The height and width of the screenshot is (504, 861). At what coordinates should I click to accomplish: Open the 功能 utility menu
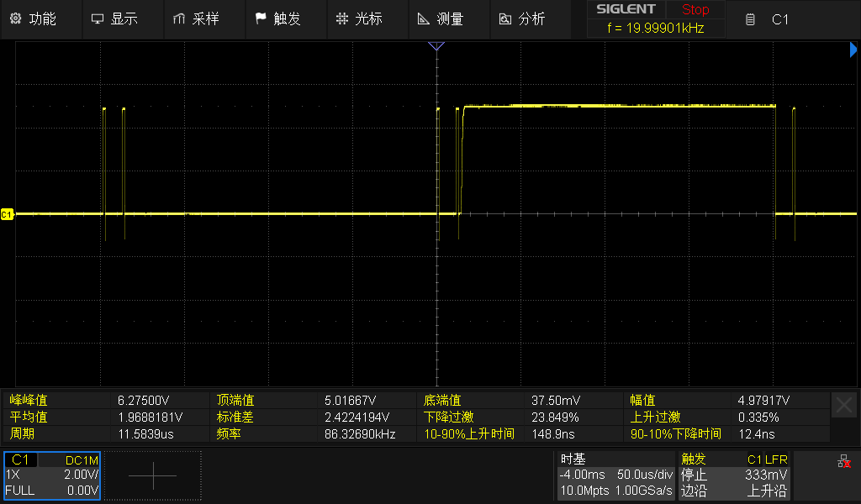40,19
